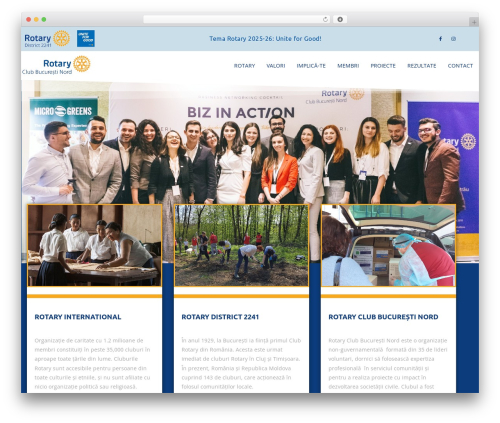Click the paragraph starting 'Organizație de caritate'
This screenshot has width=500, height=423.
(93, 364)
